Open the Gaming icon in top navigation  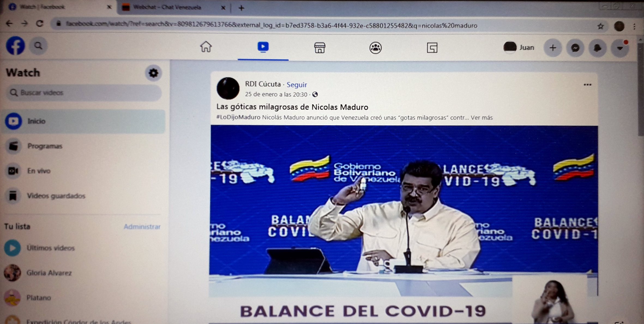coord(432,48)
